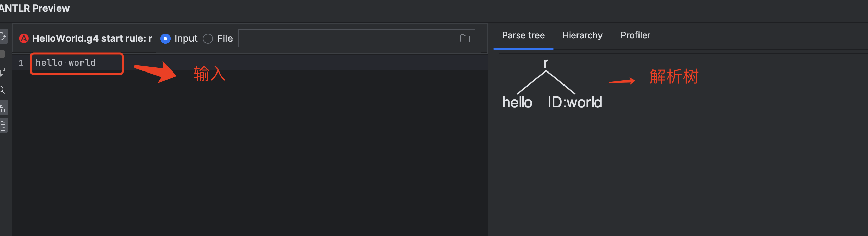The height and width of the screenshot is (236, 868).
Task: Select the ID:world leaf node
Action: [574, 102]
